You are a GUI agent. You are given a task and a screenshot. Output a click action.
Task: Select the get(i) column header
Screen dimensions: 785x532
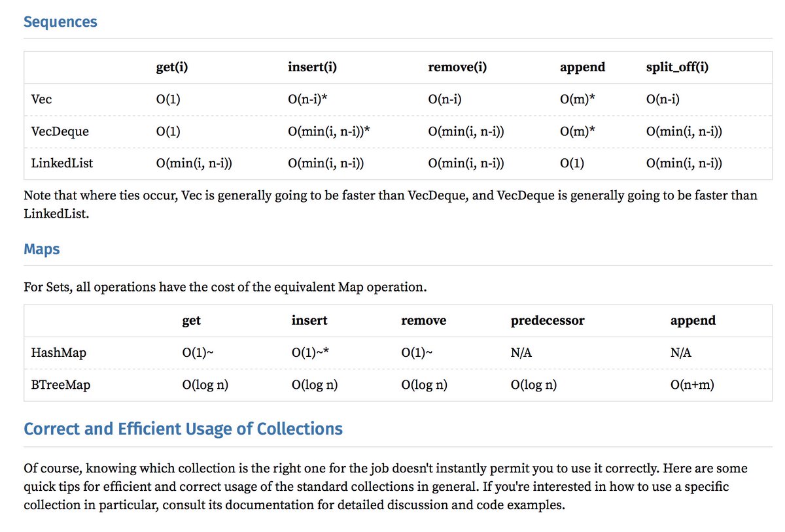[x=173, y=67]
